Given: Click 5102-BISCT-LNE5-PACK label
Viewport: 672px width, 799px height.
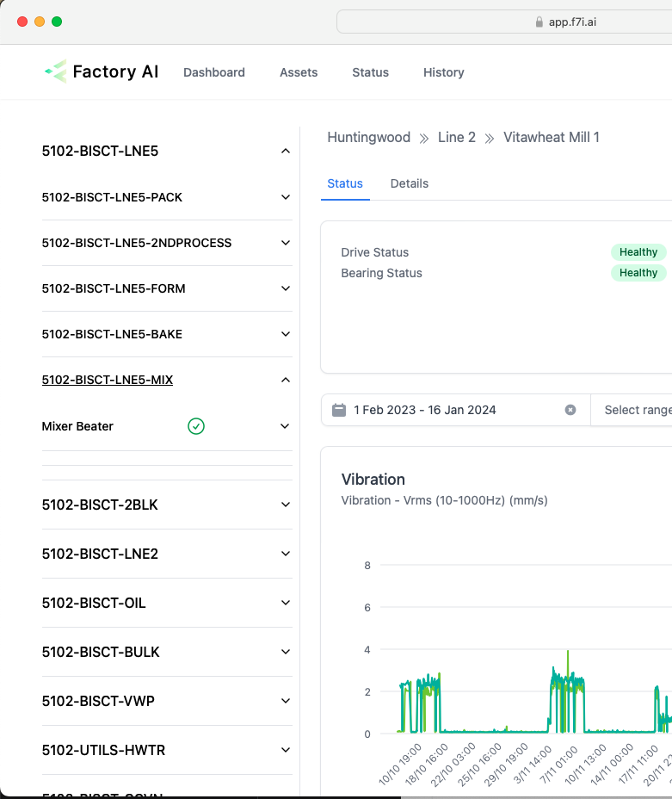Looking at the screenshot, I should point(112,197).
